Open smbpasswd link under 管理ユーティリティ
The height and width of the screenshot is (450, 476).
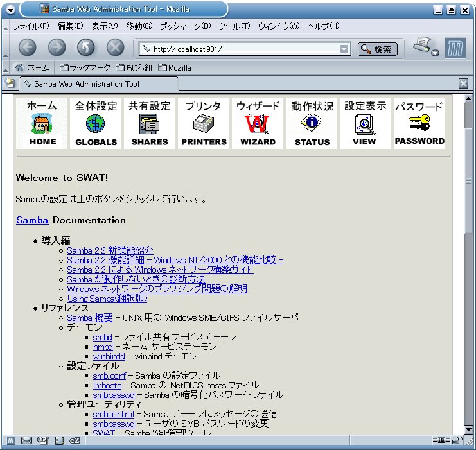114,424
